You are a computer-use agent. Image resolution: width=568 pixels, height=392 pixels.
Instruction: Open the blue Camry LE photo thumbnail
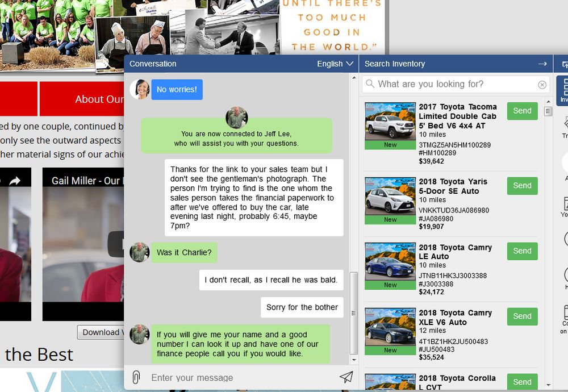tap(390, 261)
